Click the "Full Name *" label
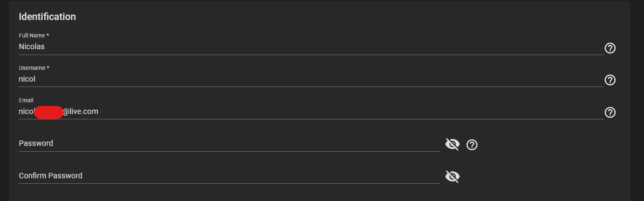Image resolution: width=644 pixels, height=201 pixels. (x=34, y=36)
